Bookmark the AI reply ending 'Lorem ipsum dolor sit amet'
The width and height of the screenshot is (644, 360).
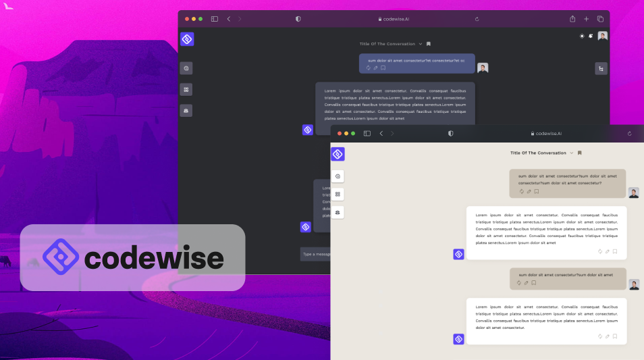coord(615,251)
